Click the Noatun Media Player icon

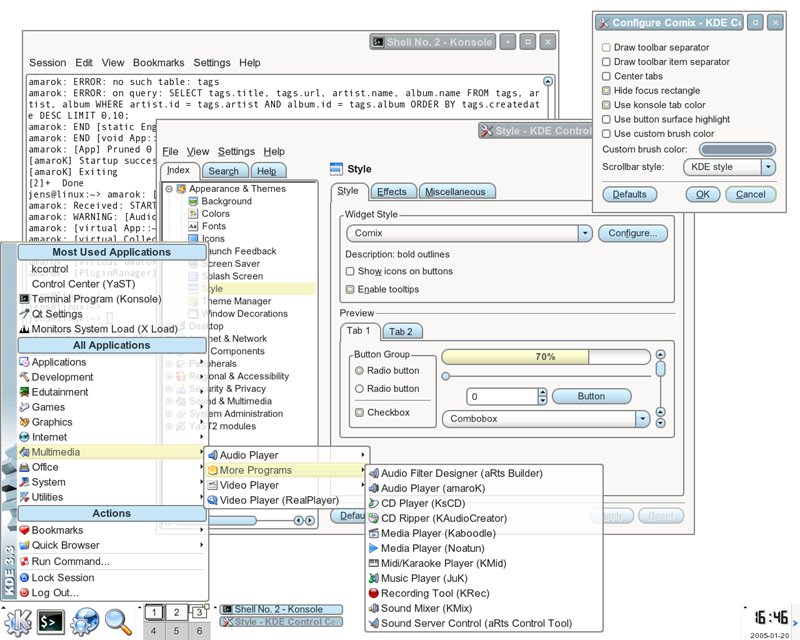[x=373, y=548]
